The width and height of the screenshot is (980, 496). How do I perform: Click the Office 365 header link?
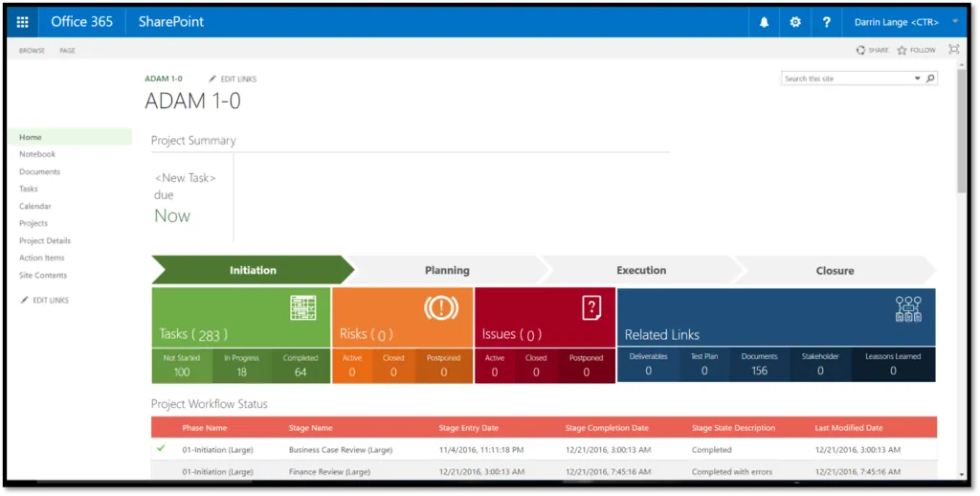tap(82, 22)
